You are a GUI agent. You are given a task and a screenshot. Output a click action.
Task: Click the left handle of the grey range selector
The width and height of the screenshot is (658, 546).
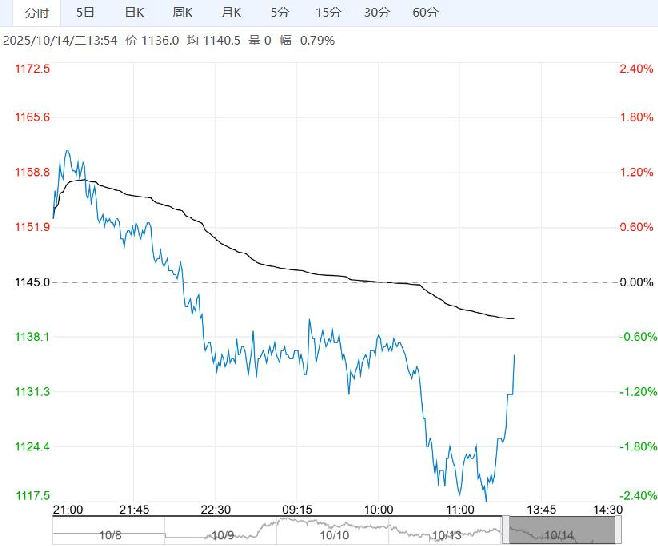pyautogui.click(x=508, y=530)
